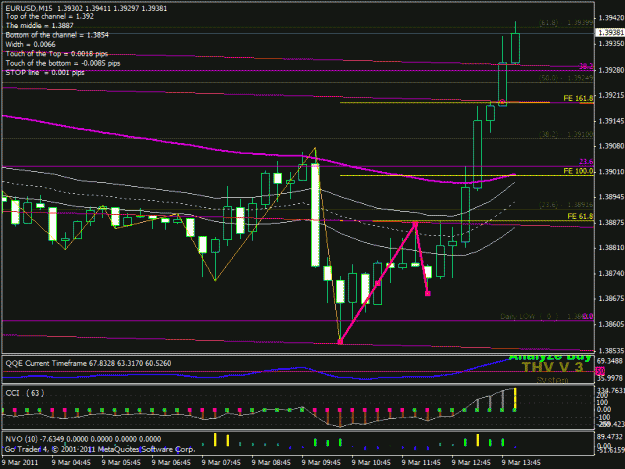The image size is (625, 469).
Task: Select the 1.39215 price scale label
Action: 611,96
